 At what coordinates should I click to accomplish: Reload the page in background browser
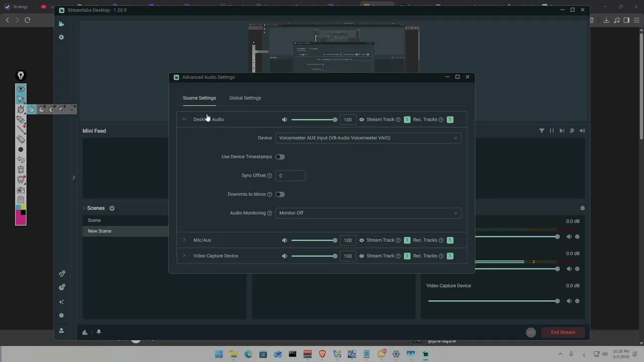tap(28, 20)
